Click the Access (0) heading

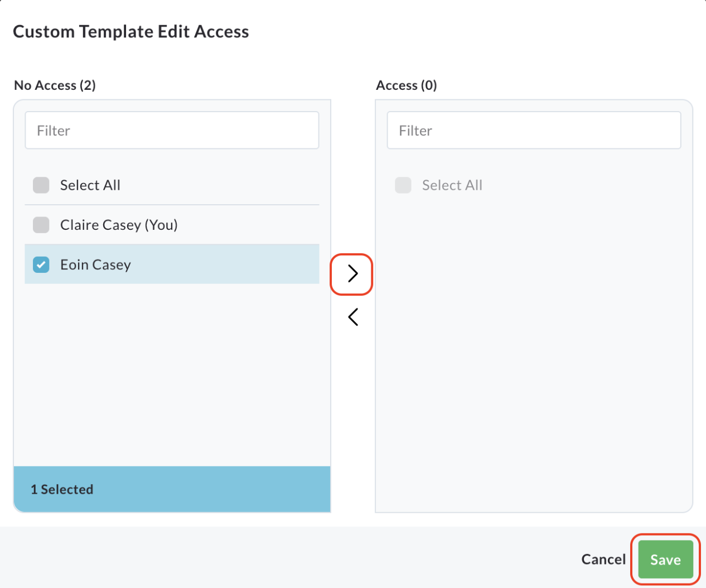tap(407, 85)
